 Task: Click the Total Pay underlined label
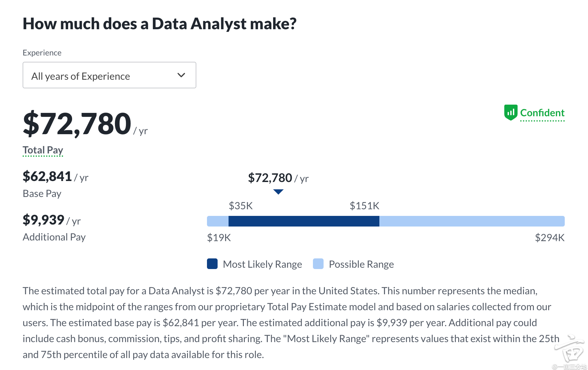43,150
